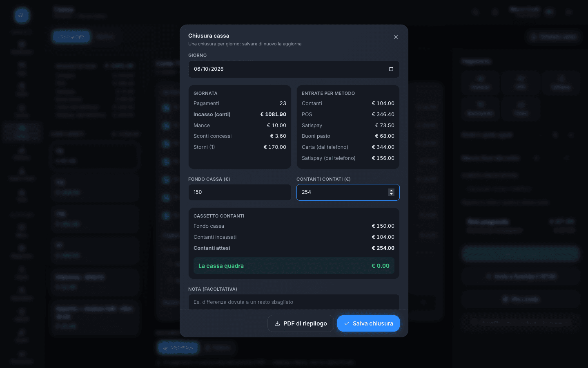Click the Entrate per metodo heading
Viewport: 588px width, 368px height.
pos(328,93)
